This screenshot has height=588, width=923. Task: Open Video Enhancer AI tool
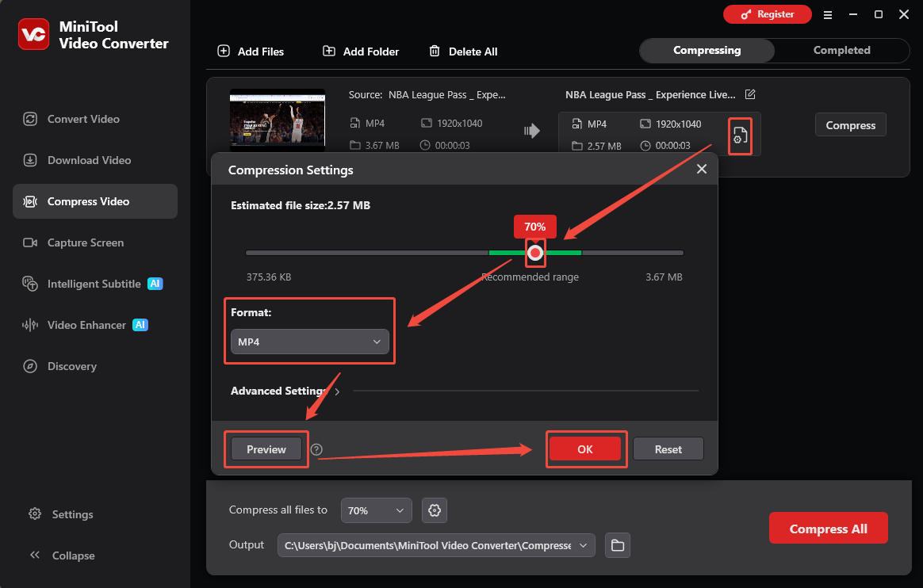coord(95,325)
